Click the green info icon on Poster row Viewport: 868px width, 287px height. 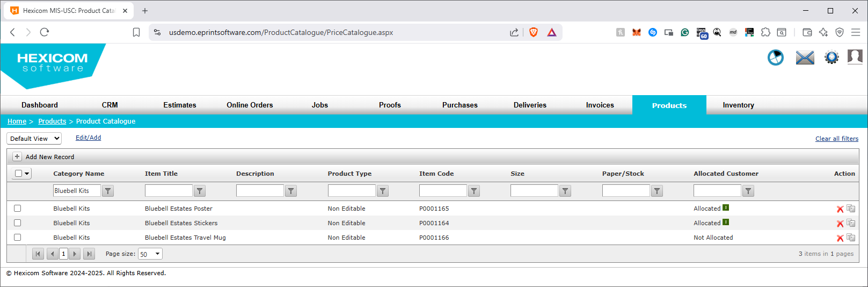click(x=726, y=207)
